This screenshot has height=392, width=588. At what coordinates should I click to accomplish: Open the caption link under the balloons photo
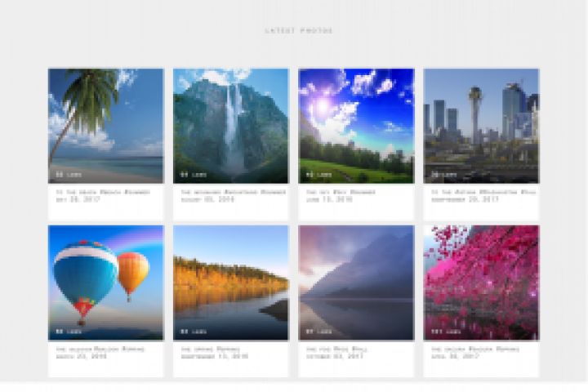pyautogui.click(x=100, y=350)
